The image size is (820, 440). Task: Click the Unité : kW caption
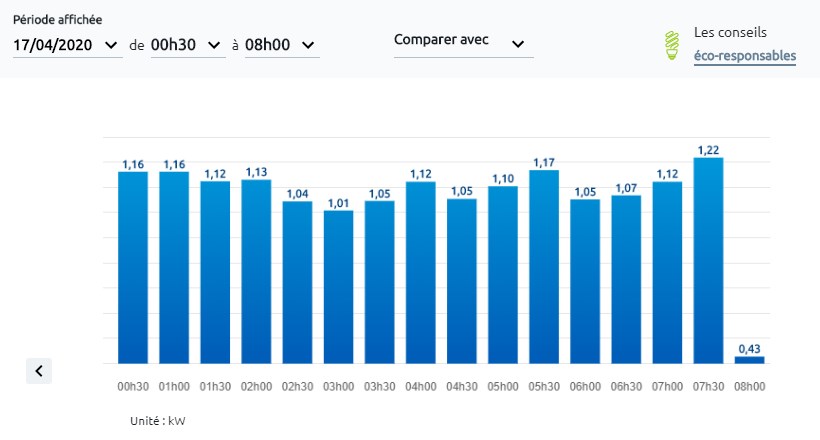coord(157,421)
